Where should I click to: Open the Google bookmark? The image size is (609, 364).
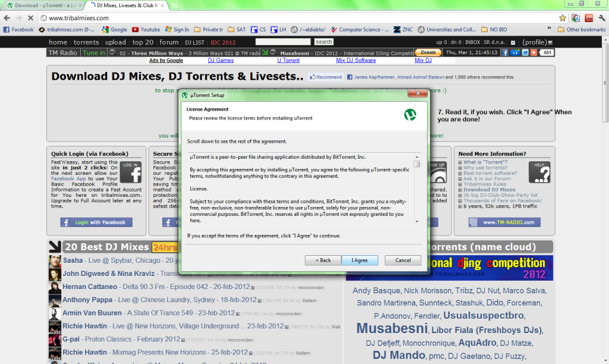click(x=114, y=30)
